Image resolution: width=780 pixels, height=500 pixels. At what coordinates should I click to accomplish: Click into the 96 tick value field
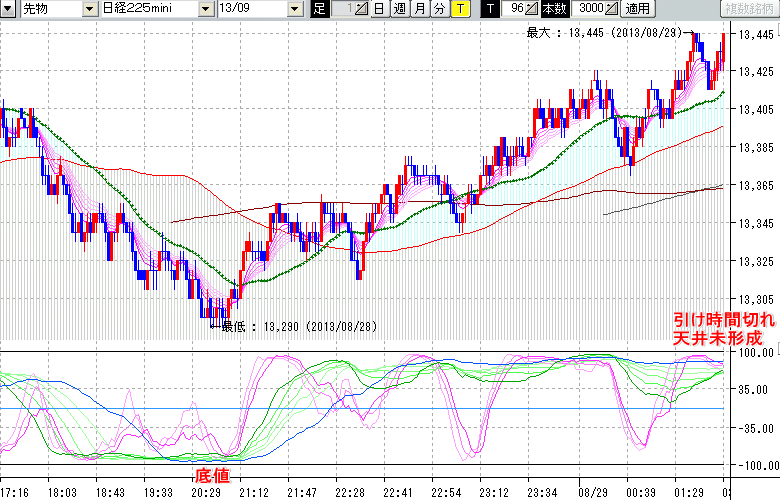pyautogui.click(x=515, y=9)
